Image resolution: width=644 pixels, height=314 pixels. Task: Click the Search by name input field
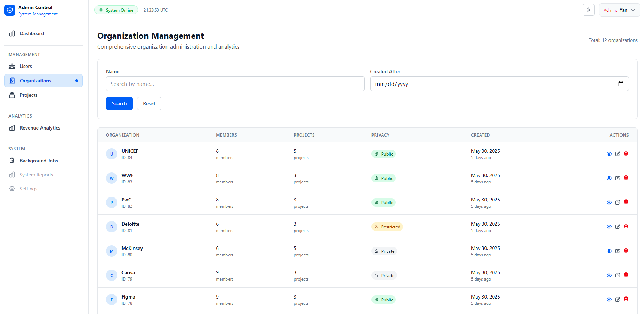point(235,84)
